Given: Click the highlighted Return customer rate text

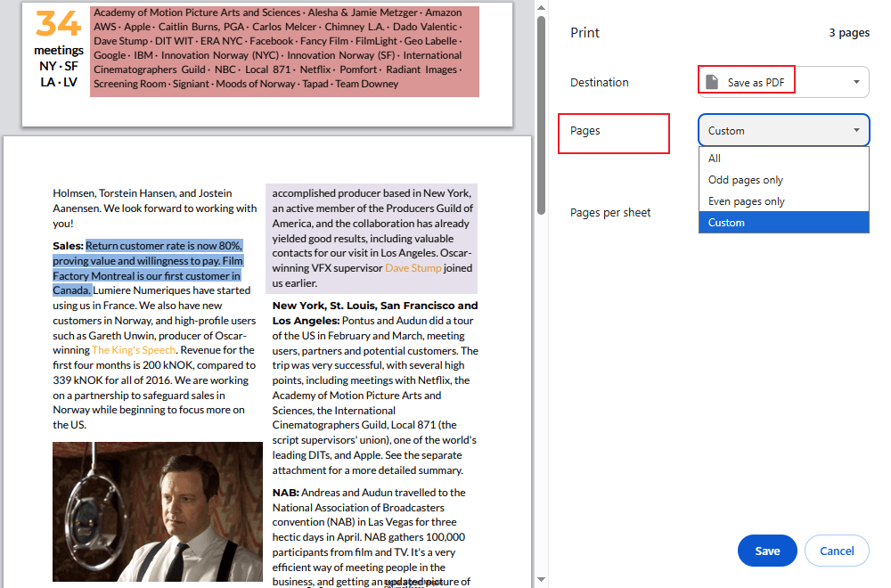Looking at the screenshot, I should [x=148, y=268].
